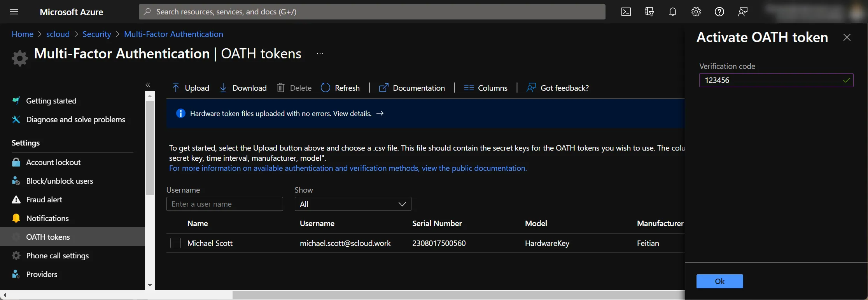Check the Michael Scott row checkbox
This screenshot has width=868, height=300.
176,243
